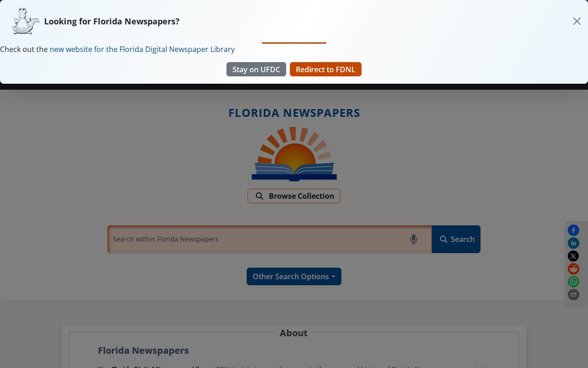Click the 'Looking for Florida Newspapers?' heading

point(112,21)
